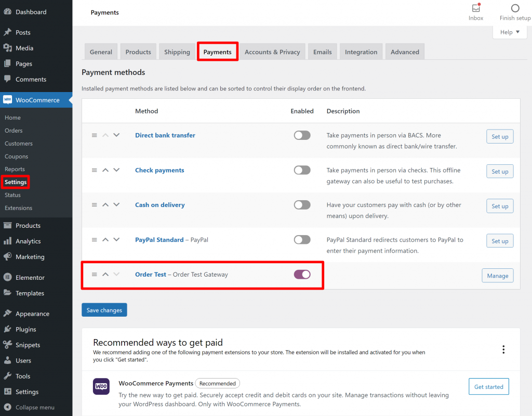
Task: Open three-dot menu in Recommended ways section
Action: pos(503,349)
